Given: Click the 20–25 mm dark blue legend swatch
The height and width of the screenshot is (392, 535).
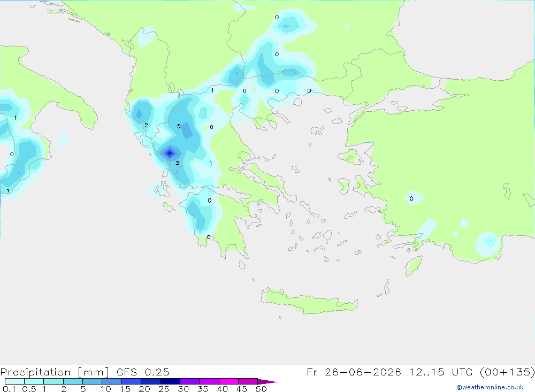Looking at the screenshot, I should tap(150, 381).
